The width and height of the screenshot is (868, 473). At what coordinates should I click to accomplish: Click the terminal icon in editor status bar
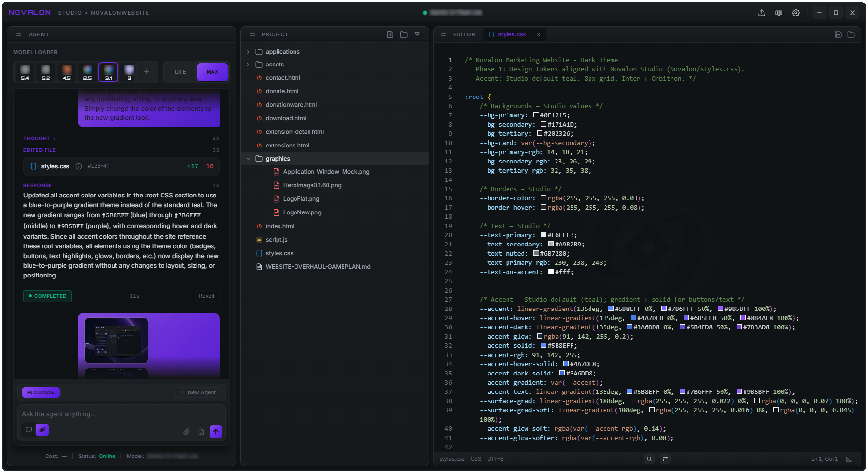(x=849, y=459)
